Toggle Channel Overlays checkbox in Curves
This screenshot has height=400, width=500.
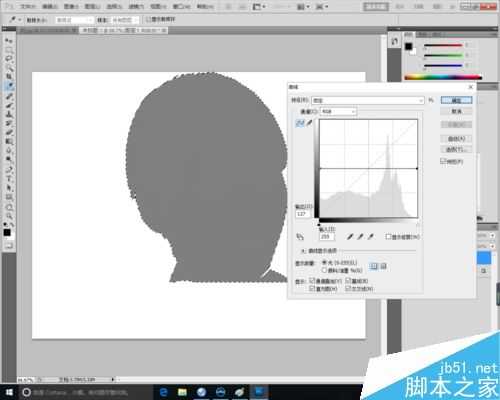click(x=312, y=281)
